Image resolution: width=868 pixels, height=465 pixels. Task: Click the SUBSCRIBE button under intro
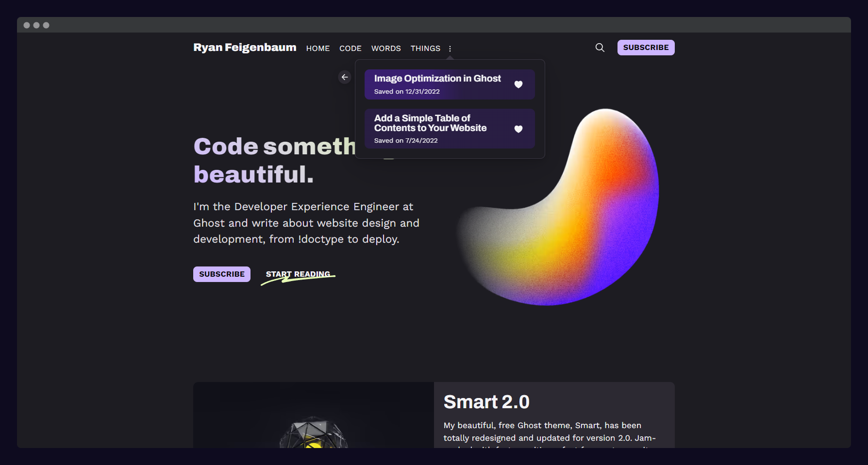(x=222, y=274)
